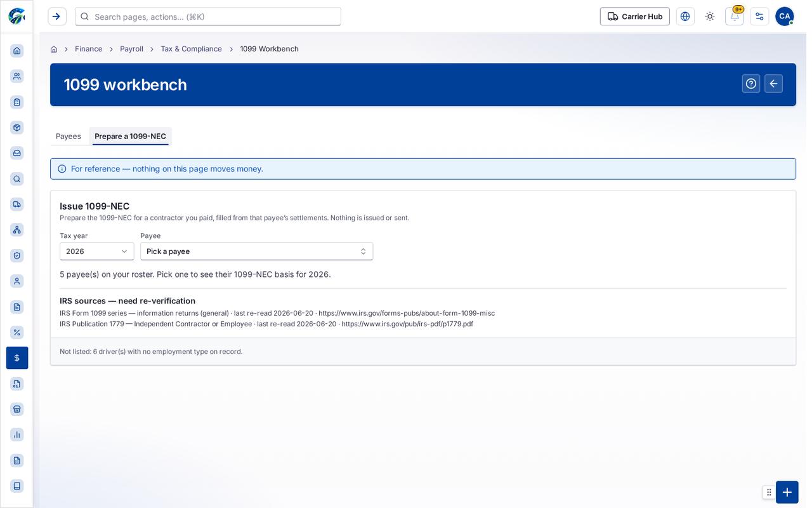Open the bar chart sidebar icon
This screenshot has width=812, height=508.
pos(17,435)
